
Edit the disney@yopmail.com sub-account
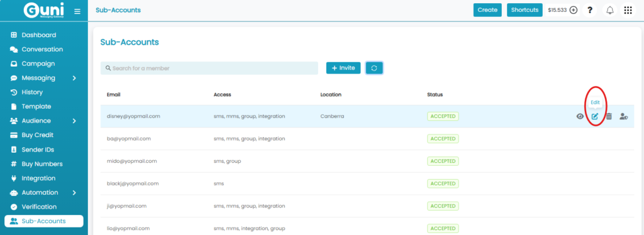click(x=595, y=116)
